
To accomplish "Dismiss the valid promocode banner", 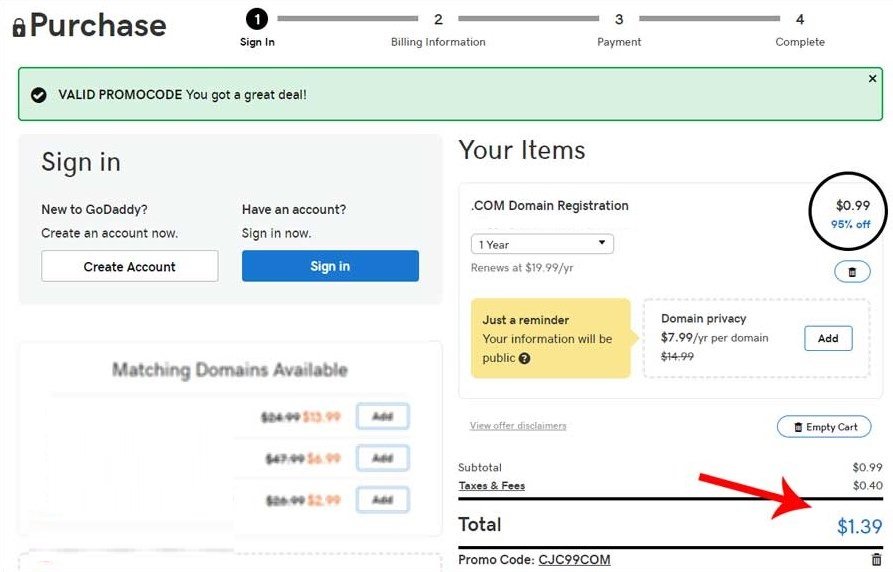I will coord(872,79).
